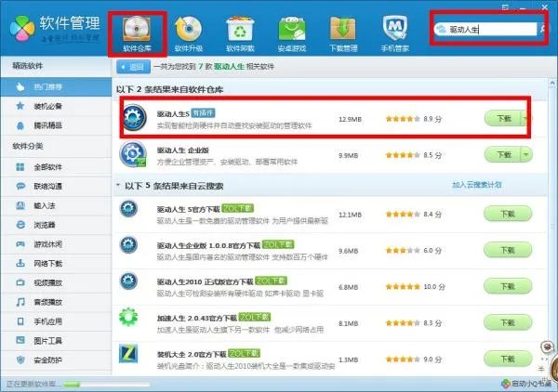Click the 装机大全 Z icon

(x=128, y=354)
